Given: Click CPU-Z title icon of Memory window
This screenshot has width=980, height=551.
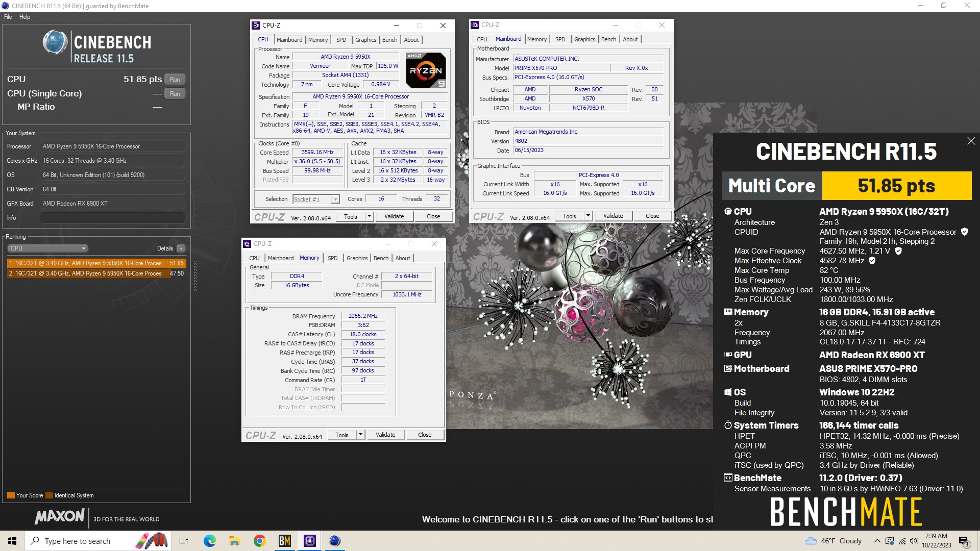Looking at the screenshot, I should coord(247,244).
